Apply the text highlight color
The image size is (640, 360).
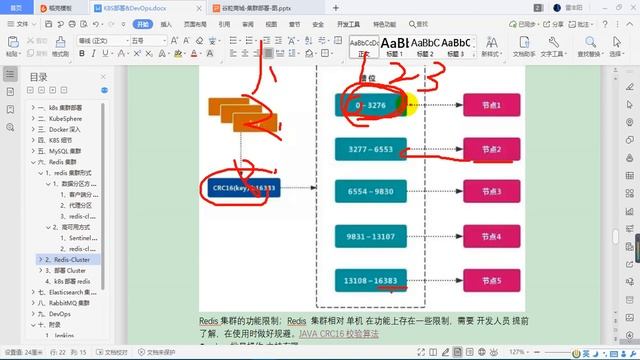pyautogui.click(x=178, y=53)
